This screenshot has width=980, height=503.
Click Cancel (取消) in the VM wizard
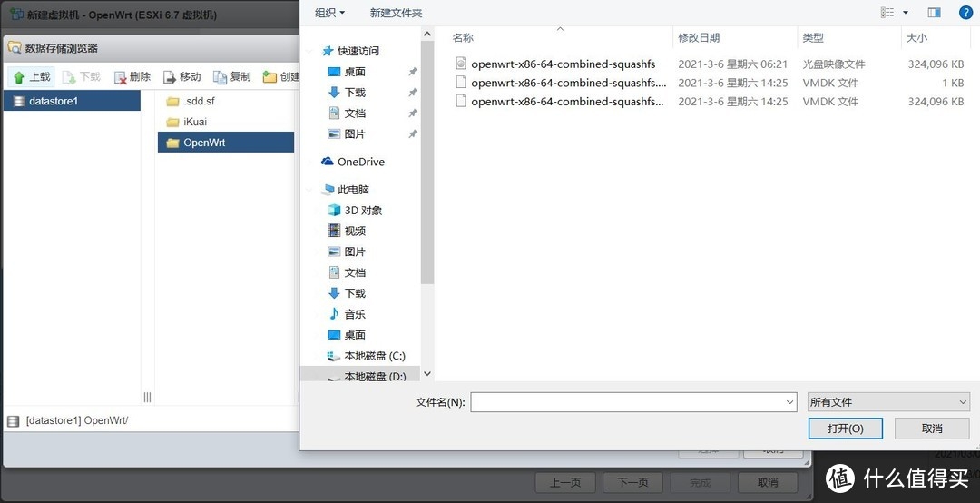pos(769,482)
